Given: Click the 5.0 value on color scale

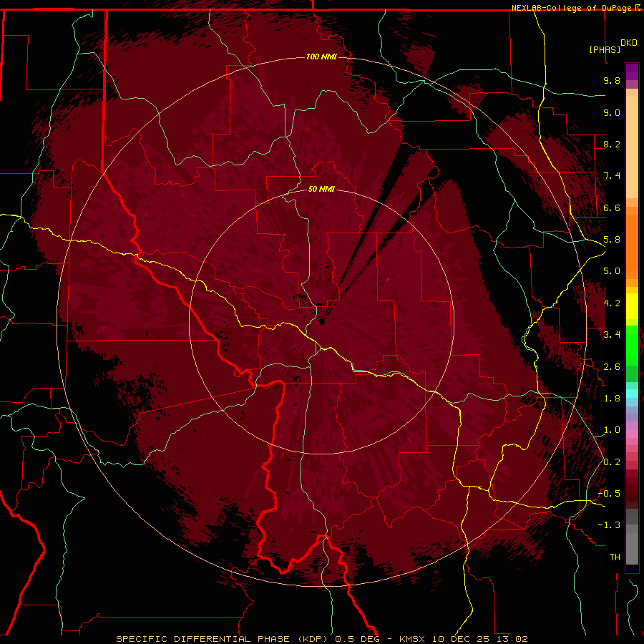Looking at the screenshot, I should coord(612,271).
